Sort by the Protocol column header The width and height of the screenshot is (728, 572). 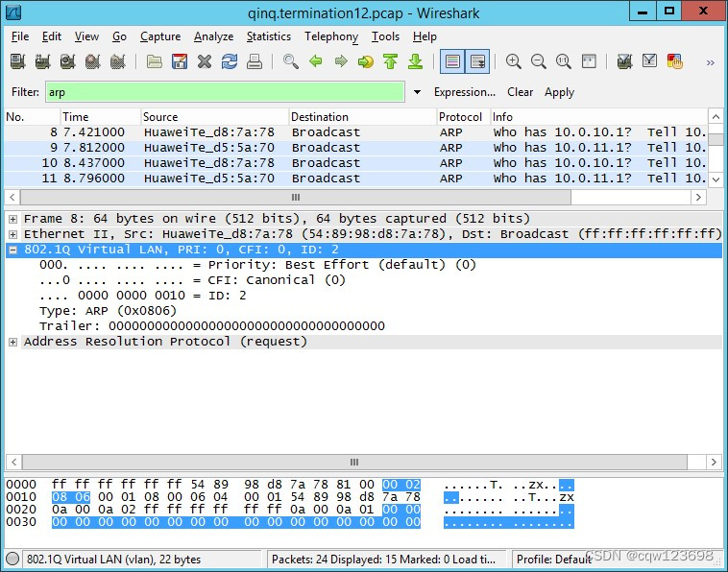[464, 117]
